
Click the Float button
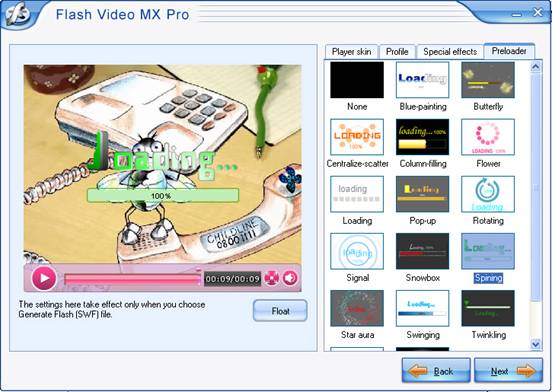click(x=280, y=311)
